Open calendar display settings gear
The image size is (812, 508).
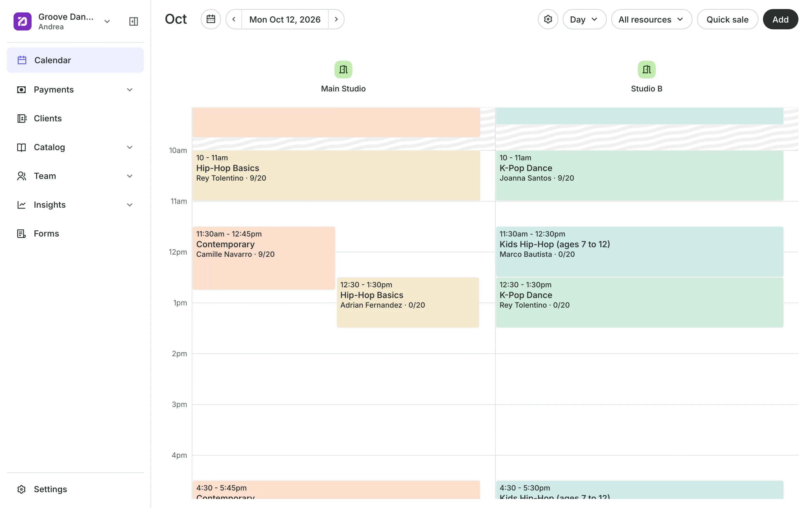pyautogui.click(x=548, y=19)
